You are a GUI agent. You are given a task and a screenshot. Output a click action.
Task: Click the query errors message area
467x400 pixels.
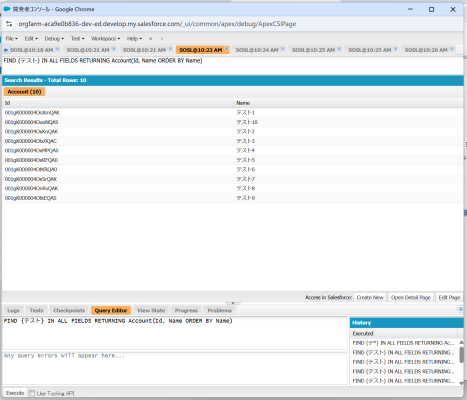pyautogui.click(x=175, y=368)
